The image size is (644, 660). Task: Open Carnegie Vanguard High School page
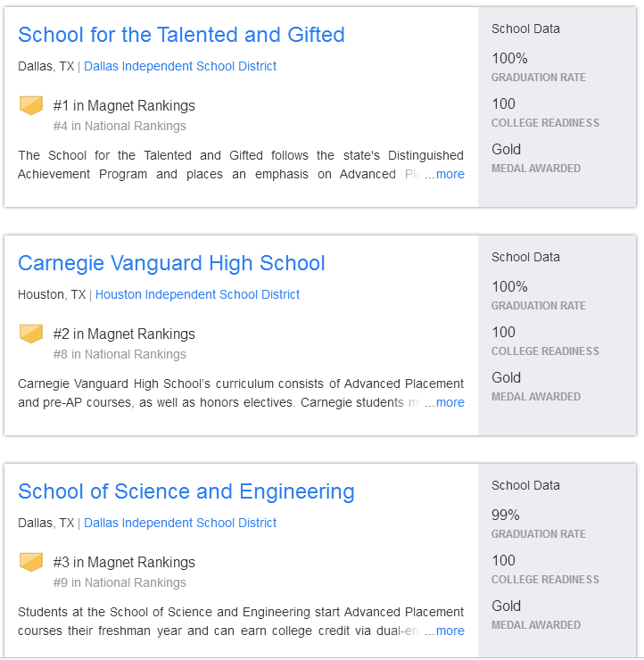171,263
